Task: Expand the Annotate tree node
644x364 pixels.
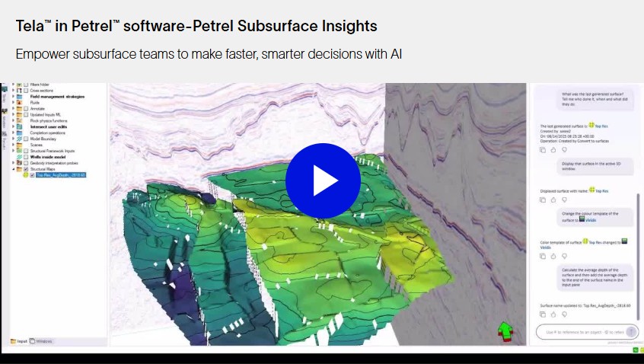Action: [x=13, y=108]
